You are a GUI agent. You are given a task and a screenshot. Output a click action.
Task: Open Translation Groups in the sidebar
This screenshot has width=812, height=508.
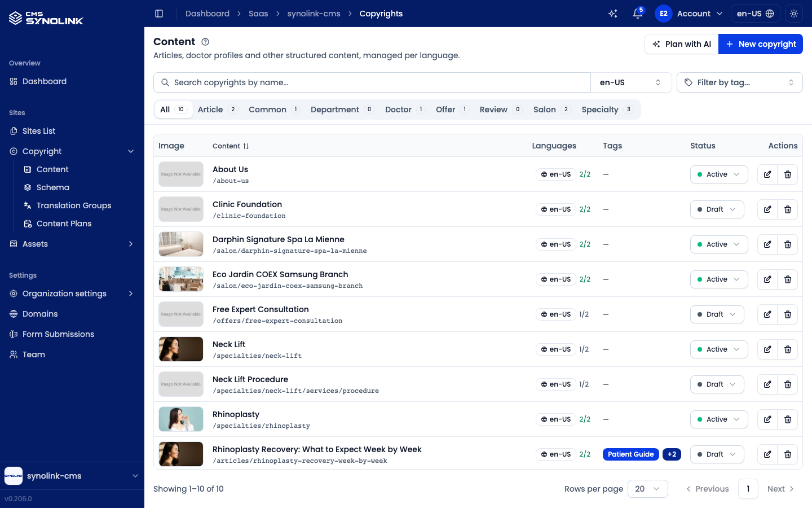tap(74, 205)
